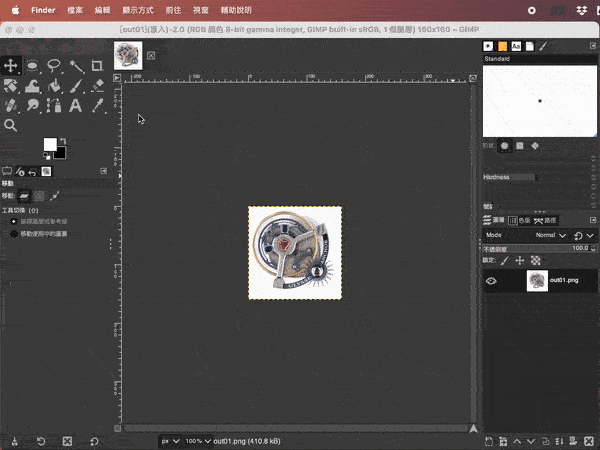
Task: Set Move tool to affect paths
Action: click(x=54, y=196)
